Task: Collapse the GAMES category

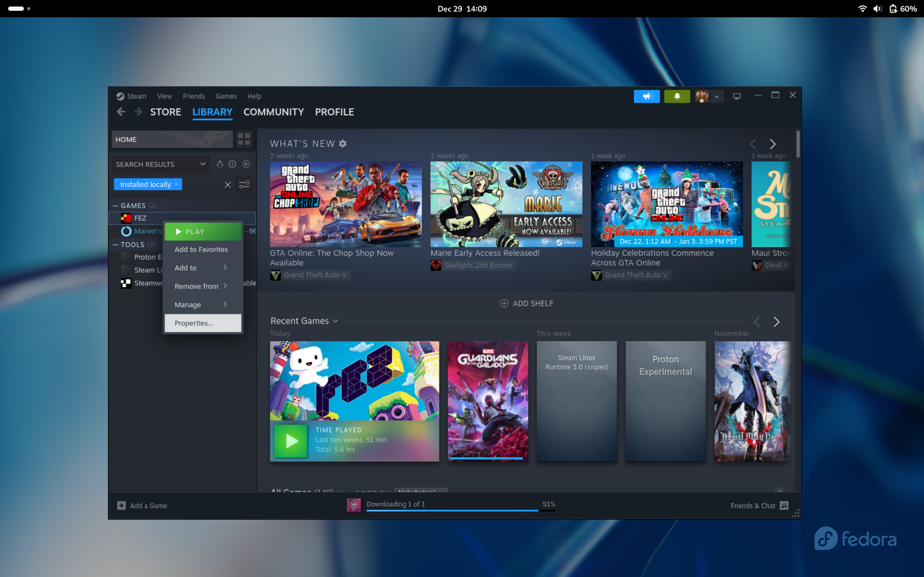Action: tap(116, 206)
